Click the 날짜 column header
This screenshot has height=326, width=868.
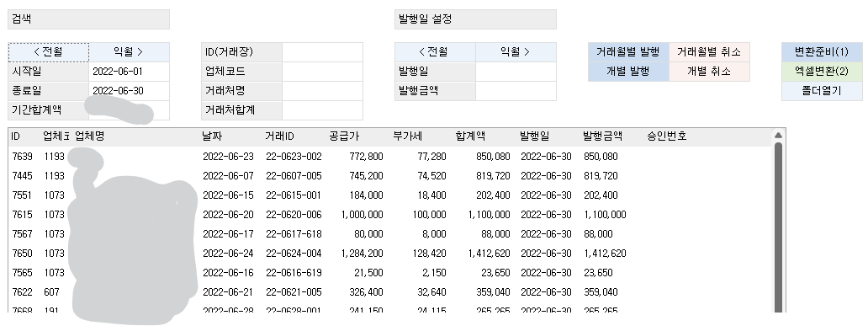tap(212, 136)
